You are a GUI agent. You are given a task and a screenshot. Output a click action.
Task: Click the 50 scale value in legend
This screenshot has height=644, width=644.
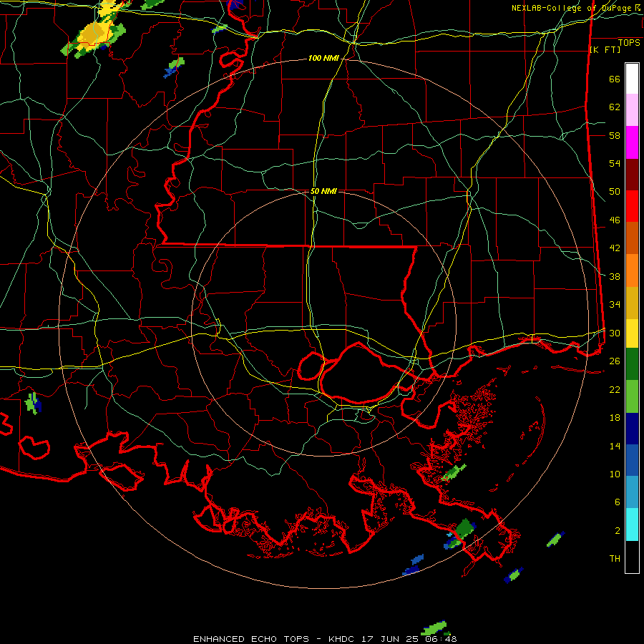click(x=615, y=192)
